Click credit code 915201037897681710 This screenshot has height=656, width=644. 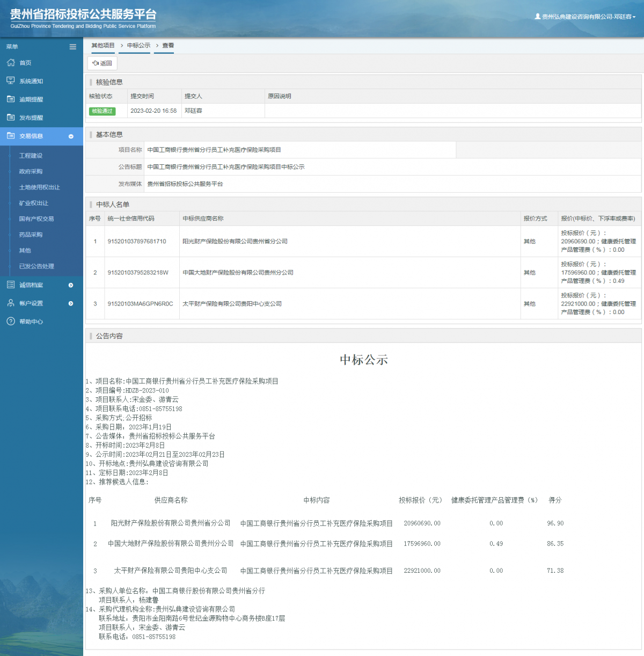click(x=137, y=242)
